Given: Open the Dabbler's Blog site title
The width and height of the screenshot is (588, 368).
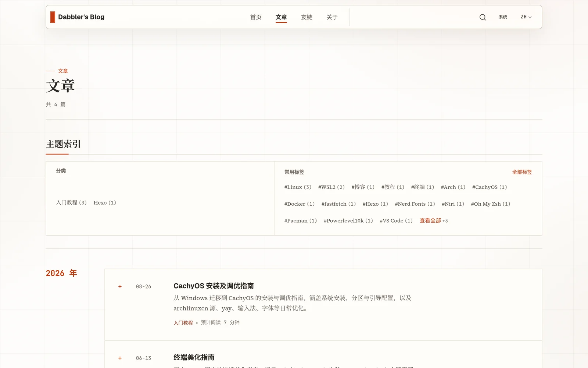Looking at the screenshot, I should tap(81, 17).
